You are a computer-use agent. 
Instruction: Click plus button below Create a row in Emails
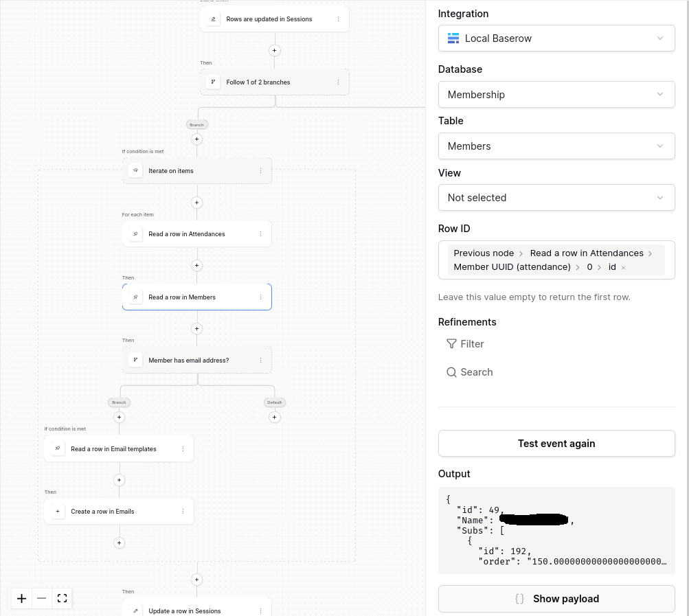pyautogui.click(x=119, y=543)
